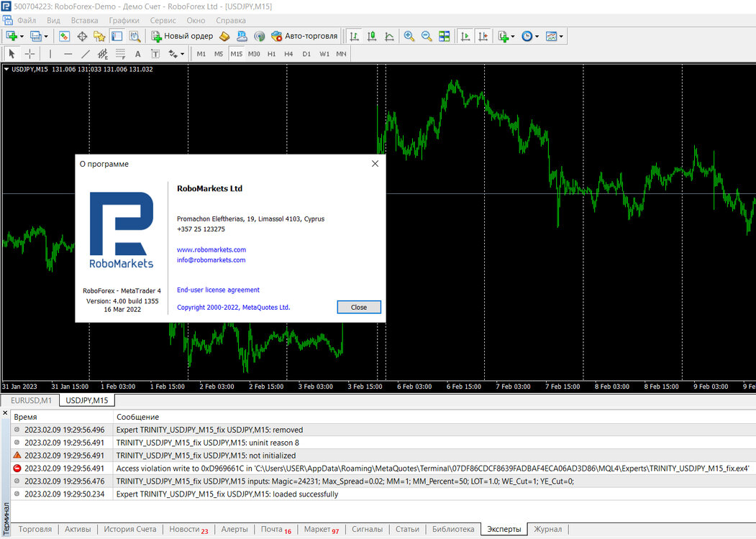Viewport: 756px width, 539px height.
Task: Switch chart to Candlesticks
Action: tap(372, 36)
